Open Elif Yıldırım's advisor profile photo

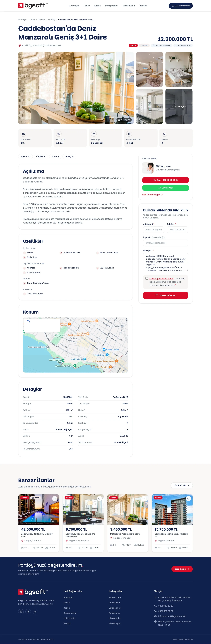tap(148, 168)
